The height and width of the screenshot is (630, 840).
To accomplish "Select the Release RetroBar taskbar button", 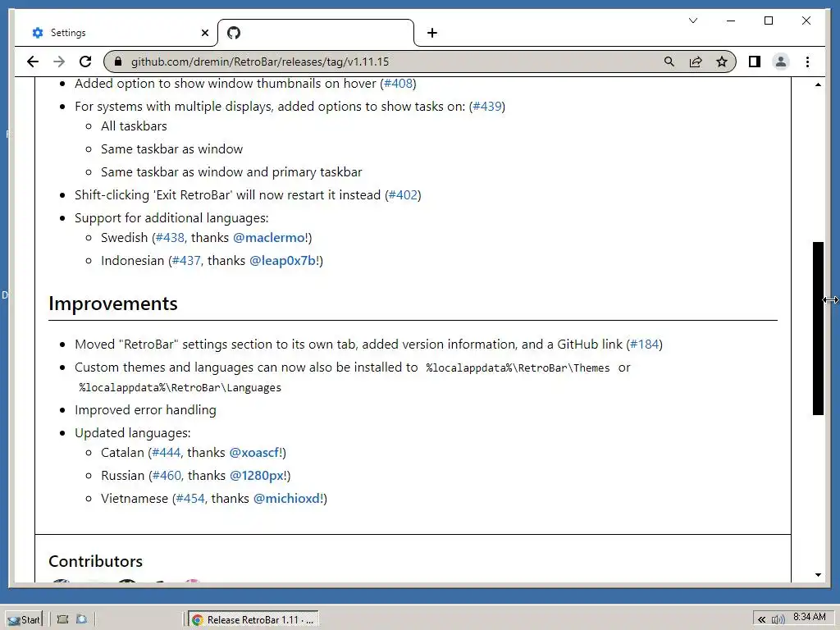I will (253, 620).
